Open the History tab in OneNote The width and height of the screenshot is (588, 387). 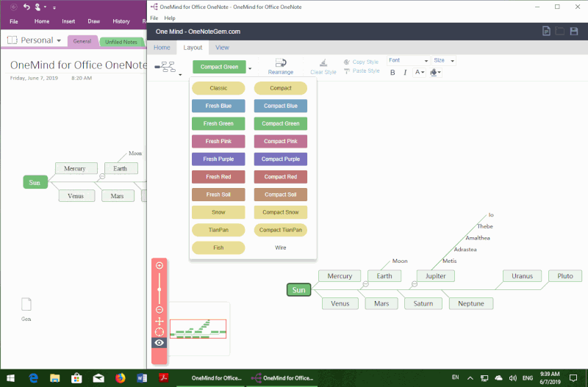coord(121,21)
